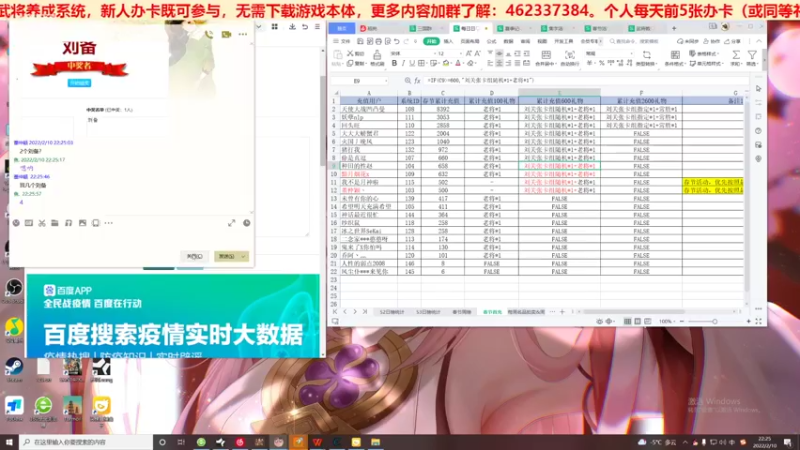Click merge and center (合并居中) button
The image size is (800, 450).
[x=545, y=58]
